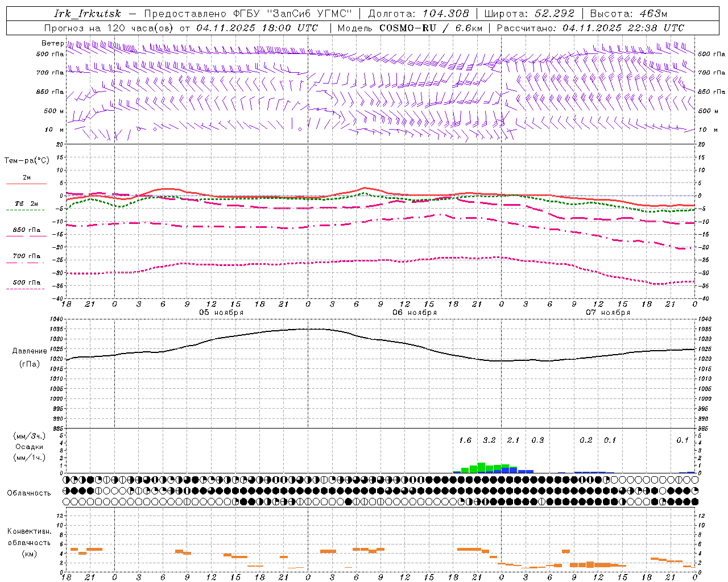The height and width of the screenshot is (582, 728).
Task: Select the forecast line Прогноз на 120 часа(ов)
Action: pos(110,28)
